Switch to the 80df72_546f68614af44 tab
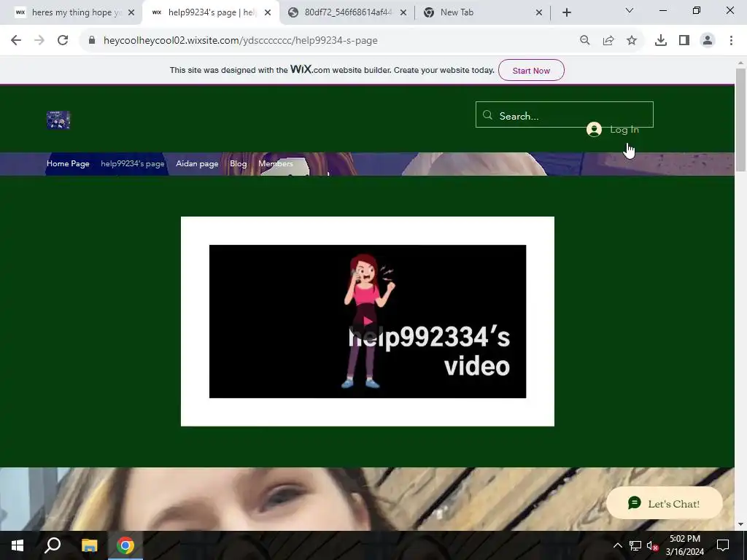Screen dimensions: 747x560 347,12
